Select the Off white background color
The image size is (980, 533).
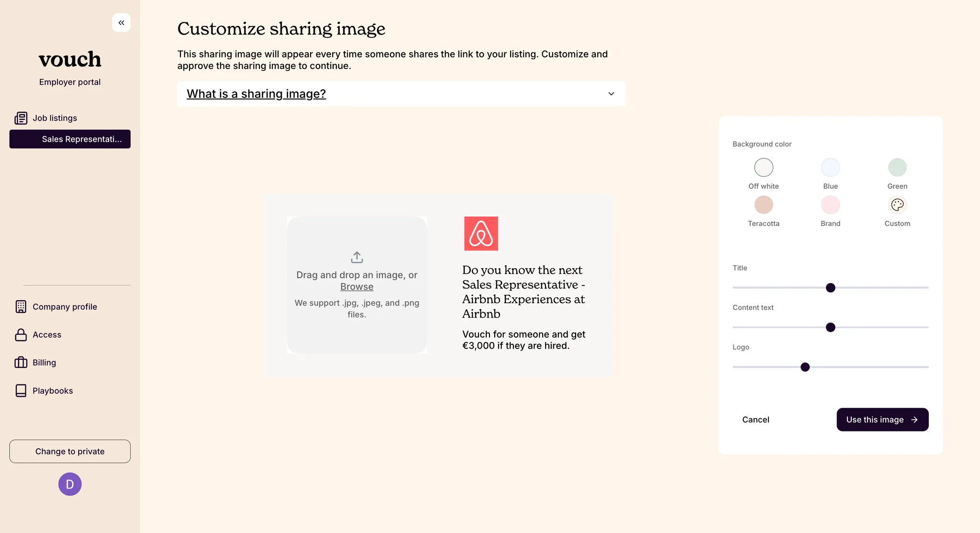coord(764,168)
